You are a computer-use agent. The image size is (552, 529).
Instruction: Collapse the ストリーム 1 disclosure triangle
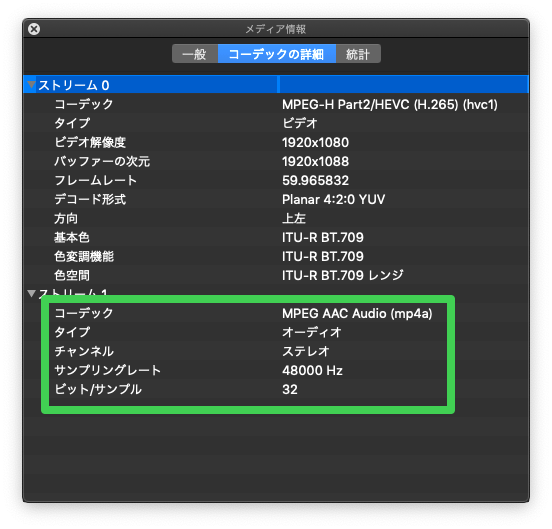coord(31,293)
